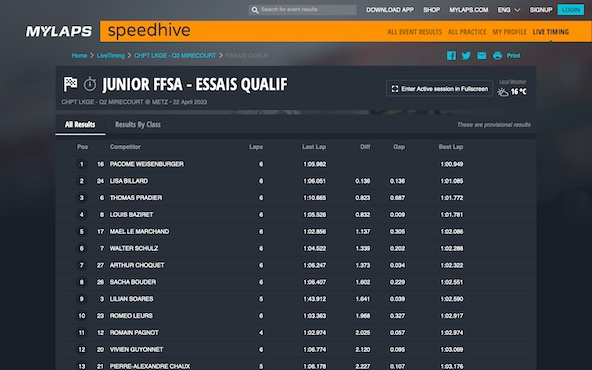Viewport: 592px width, 370px height.
Task: Share results via email icon
Action: 481,56
